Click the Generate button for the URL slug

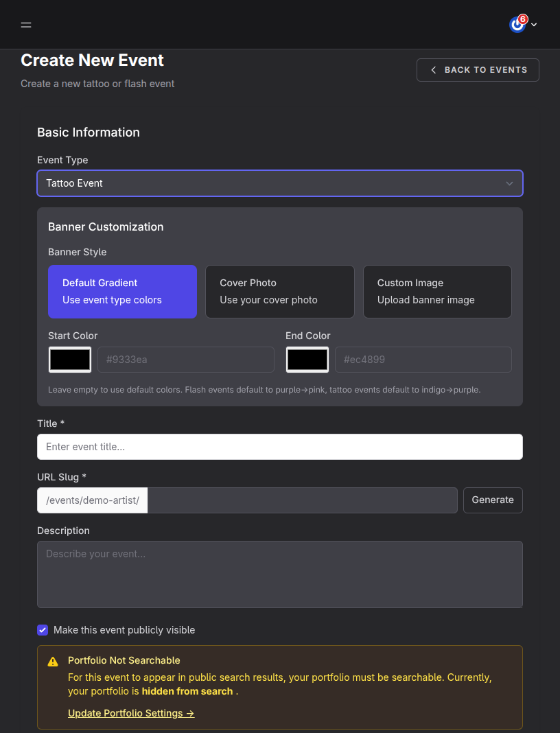tap(493, 500)
